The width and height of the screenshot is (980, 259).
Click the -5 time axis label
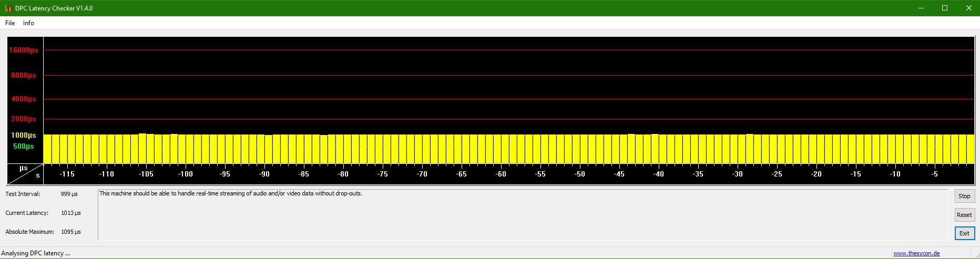point(934,174)
